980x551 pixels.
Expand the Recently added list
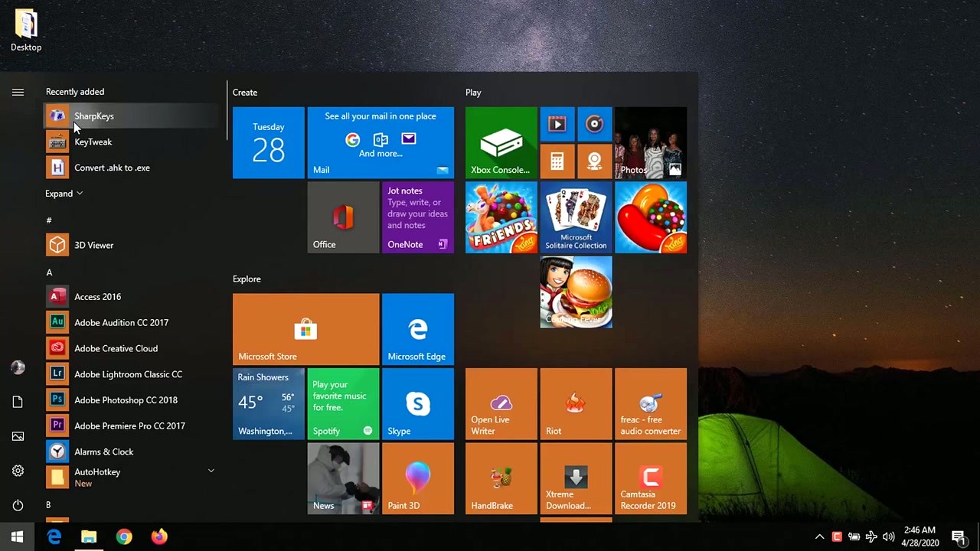(x=64, y=194)
